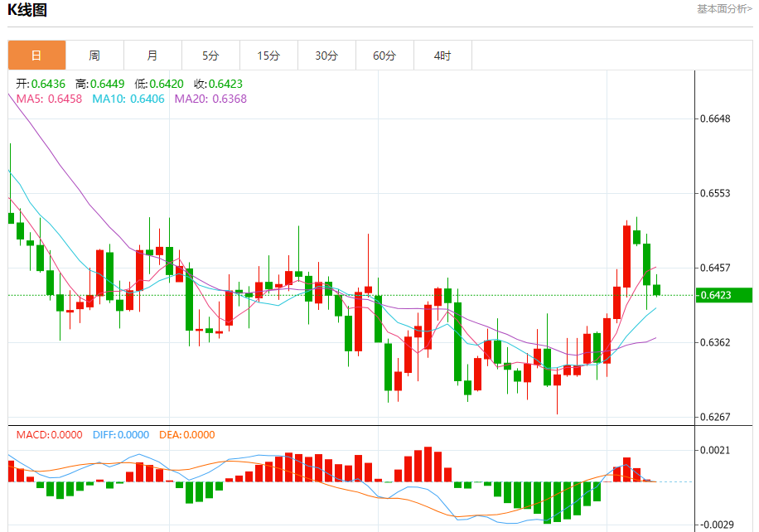The width and height of the screenshot is (759, 532).
Task: Click the 开:0.6436 open price value
Action: pyautogui.click(x=41, y=84)
